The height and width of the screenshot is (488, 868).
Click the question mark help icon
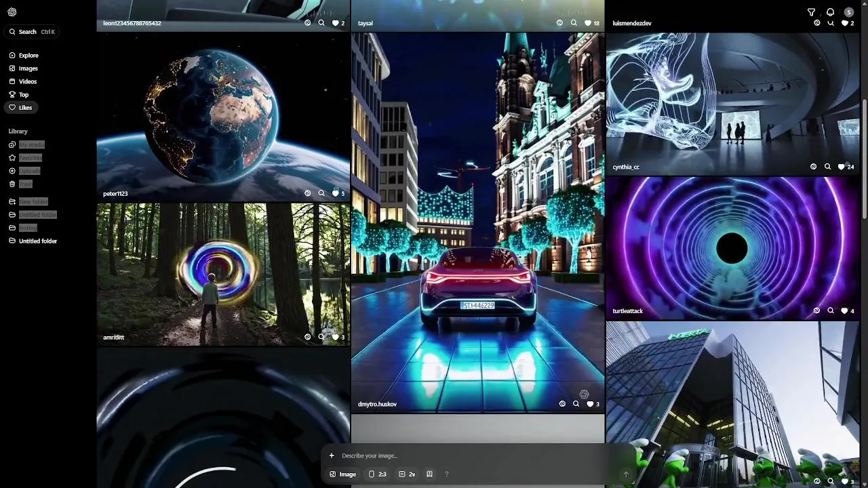point(446,474)
